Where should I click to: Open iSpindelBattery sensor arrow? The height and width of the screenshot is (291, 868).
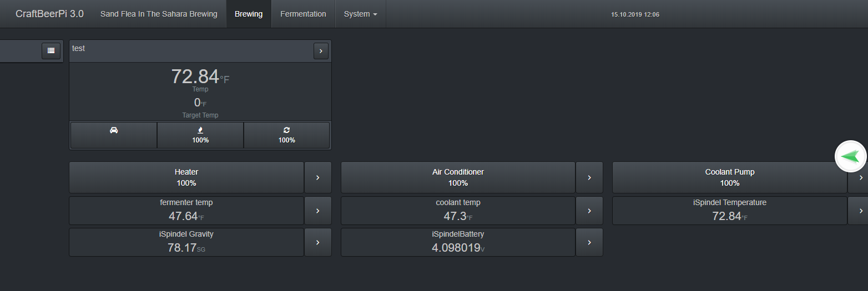point(589,242)
